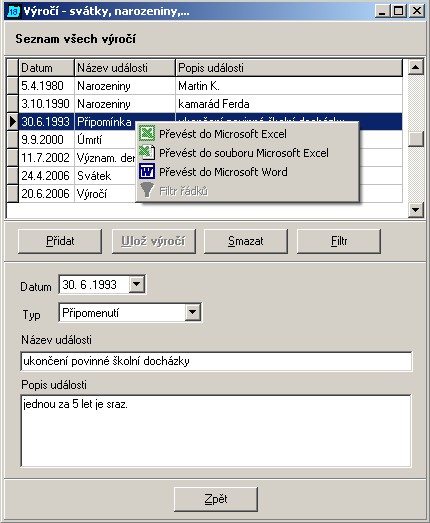
Task: Choose Převést do souboru Microsoft Excel
Action: click(x=244, y=153)
